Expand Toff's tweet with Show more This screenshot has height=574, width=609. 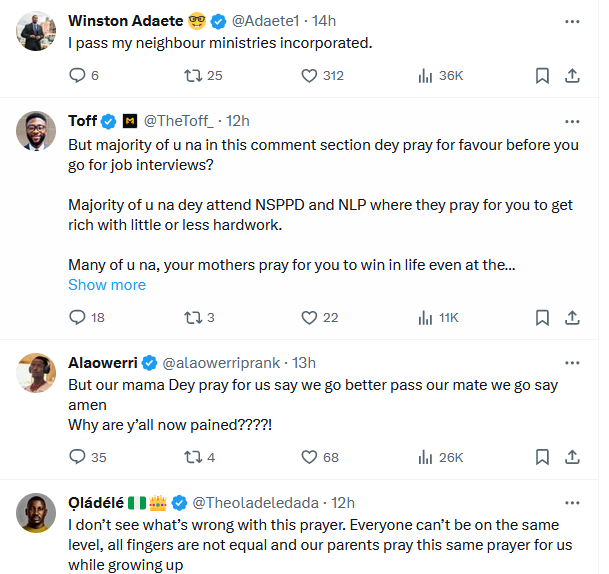coord(107,285)
